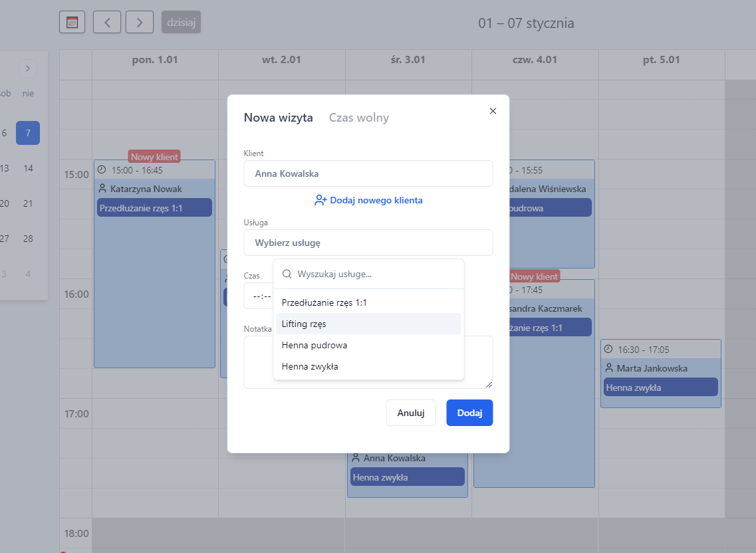Click clock icon on the 15:00 - 16:45 appointment
Viewport: 756px width, 553px height.
tap(102, 169)
